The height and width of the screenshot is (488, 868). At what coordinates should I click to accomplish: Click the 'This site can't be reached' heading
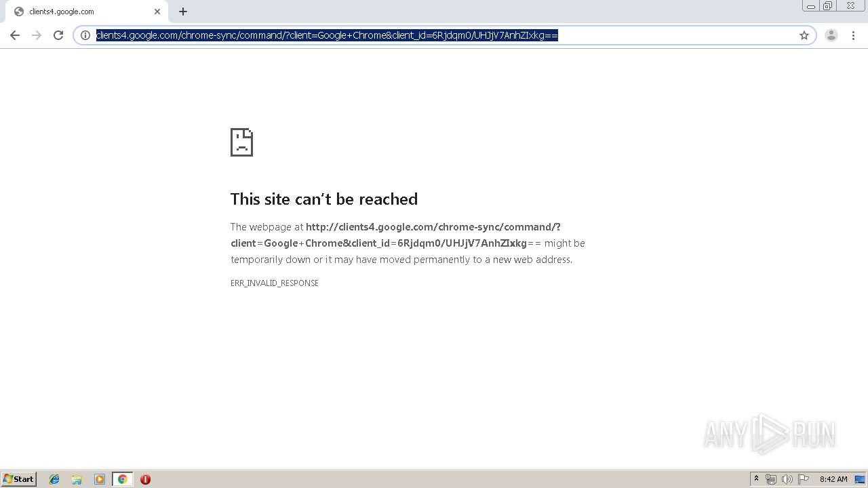pyautogui.click(x=324, y=199)
